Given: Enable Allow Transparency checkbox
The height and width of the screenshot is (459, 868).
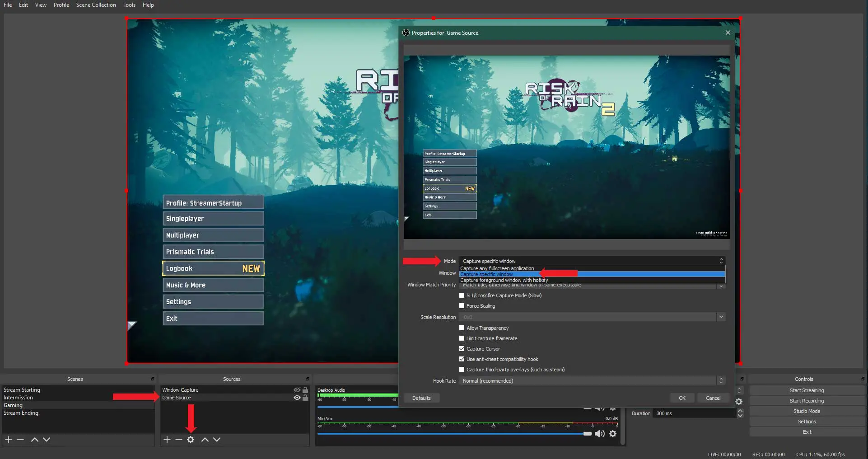Looking at the screenshot, I should (462, 328).
